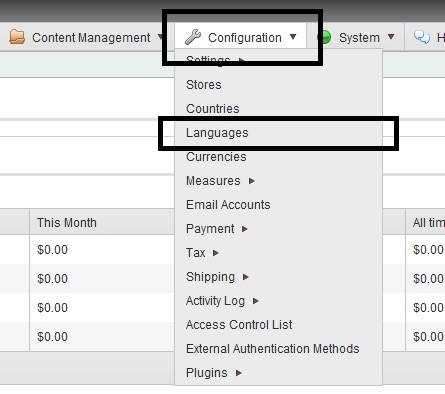445x394 pixels.
Task: Open the Content Management menu
Action: pos(87,37)
